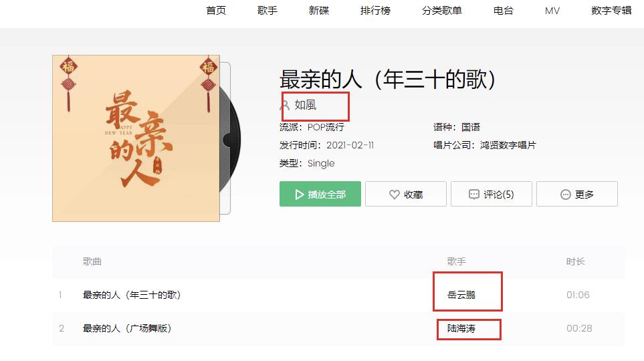The height and width of the screenshot is (361, 644).
Task: Select 分类歌单 in the top navigation
Action: tap(442, 10)
